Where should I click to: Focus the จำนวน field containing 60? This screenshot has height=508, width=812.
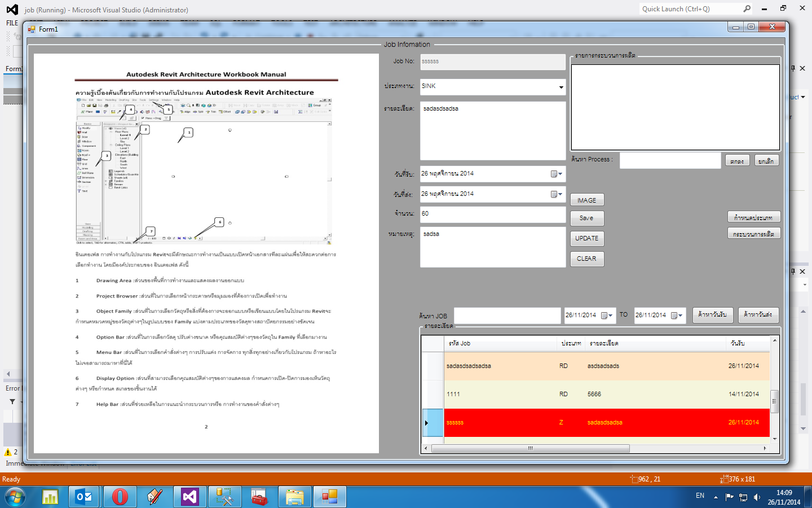tap(493, 214)
